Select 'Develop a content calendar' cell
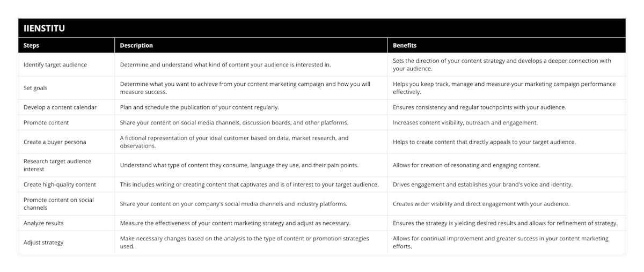 (60, 107)
